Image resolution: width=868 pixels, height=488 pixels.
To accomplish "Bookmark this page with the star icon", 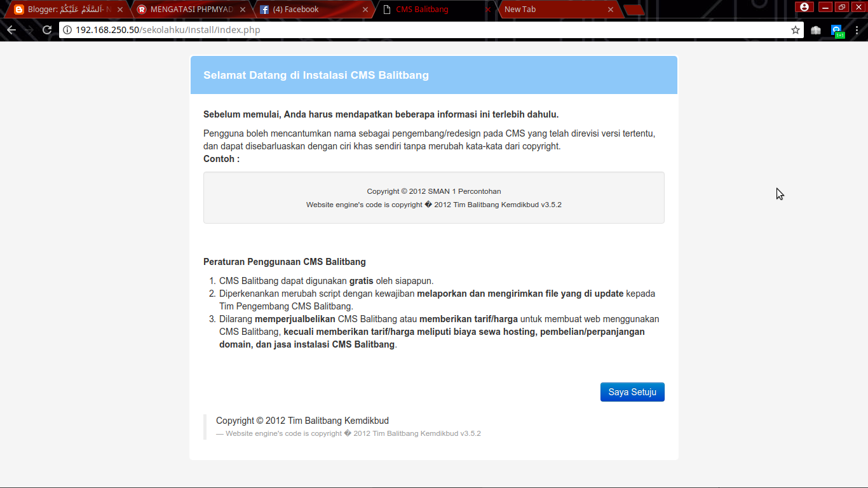I will point(795,30).
